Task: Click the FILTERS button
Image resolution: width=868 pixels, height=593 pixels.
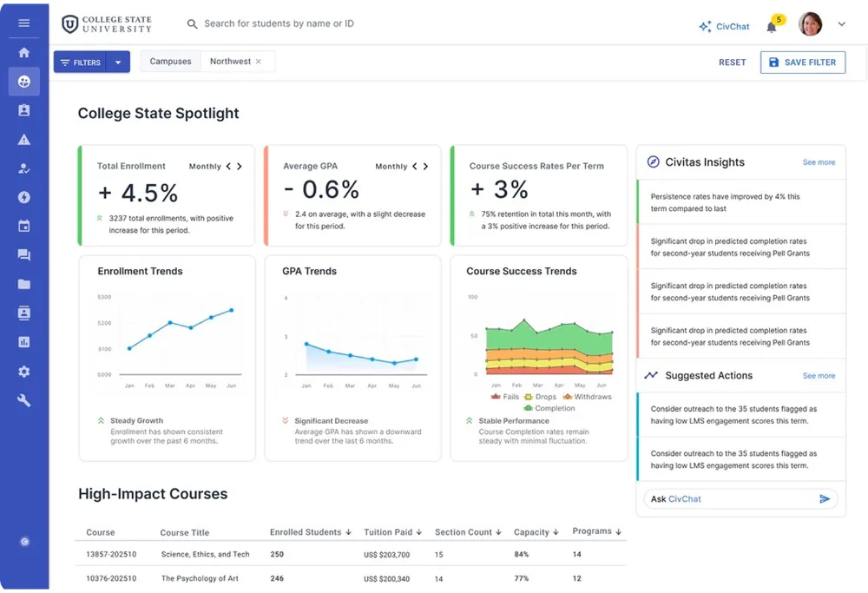Action: tap(80, 62)
